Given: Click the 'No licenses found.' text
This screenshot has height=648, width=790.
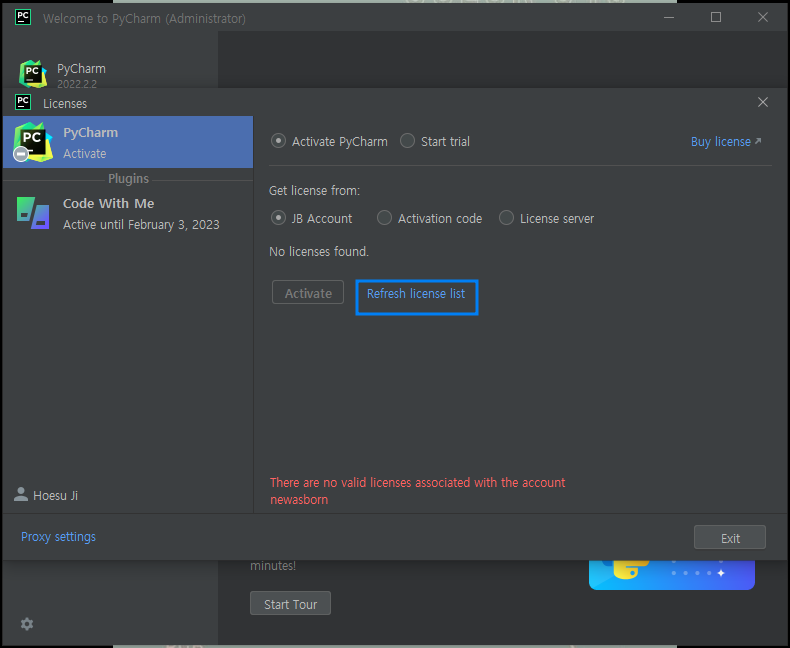Looking at the screenshot, I should click(x=318, y=251).
